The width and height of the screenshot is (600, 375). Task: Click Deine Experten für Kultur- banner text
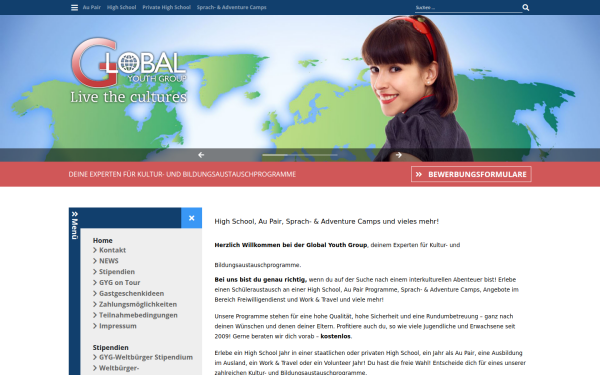(182, 174)
